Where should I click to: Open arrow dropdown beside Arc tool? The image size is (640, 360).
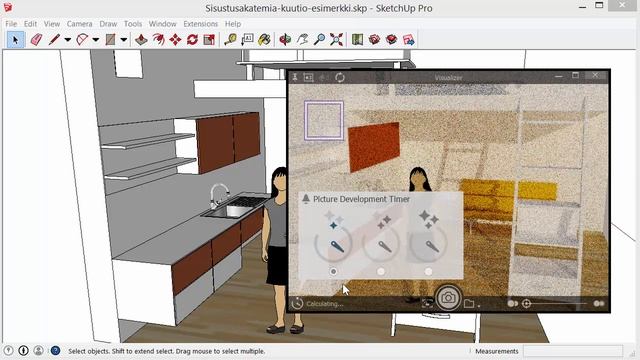(96, 40)
